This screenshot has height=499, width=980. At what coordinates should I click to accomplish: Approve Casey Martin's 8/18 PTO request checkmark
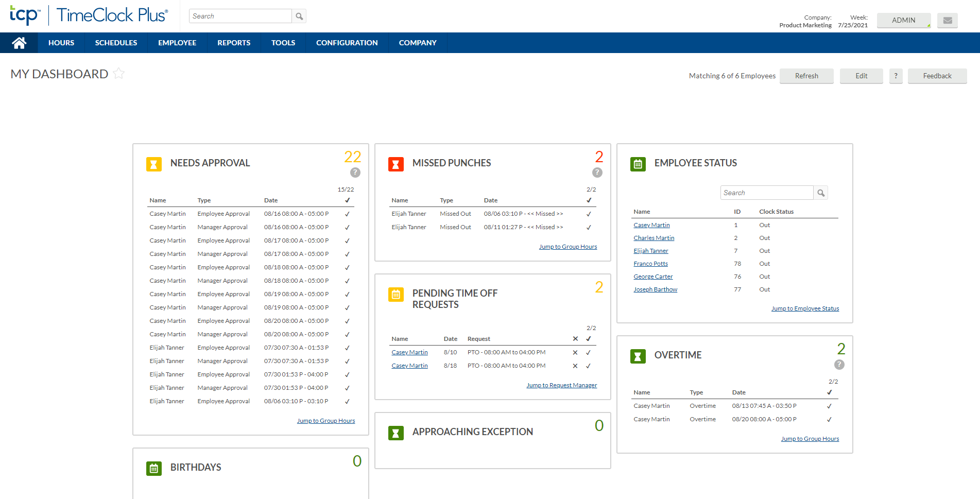point(588,366)
